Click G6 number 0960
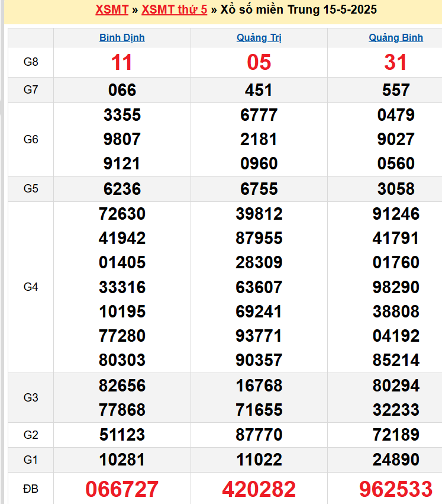Screen dimensions: 442x504 [259, 163]
